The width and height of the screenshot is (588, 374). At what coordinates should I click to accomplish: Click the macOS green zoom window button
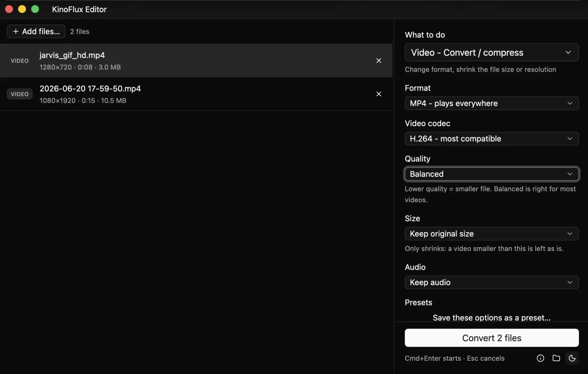35,9
